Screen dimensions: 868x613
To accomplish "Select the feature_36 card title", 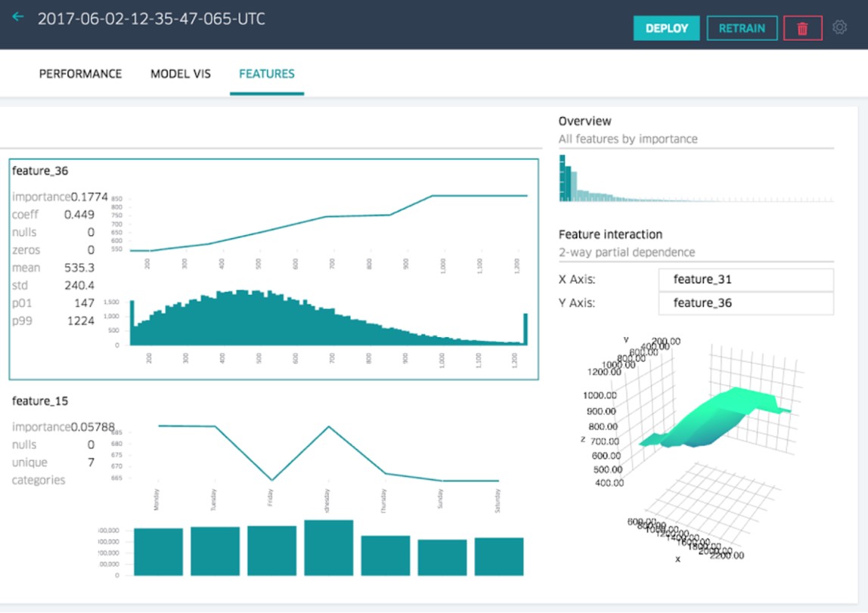I will coord(40,171).
